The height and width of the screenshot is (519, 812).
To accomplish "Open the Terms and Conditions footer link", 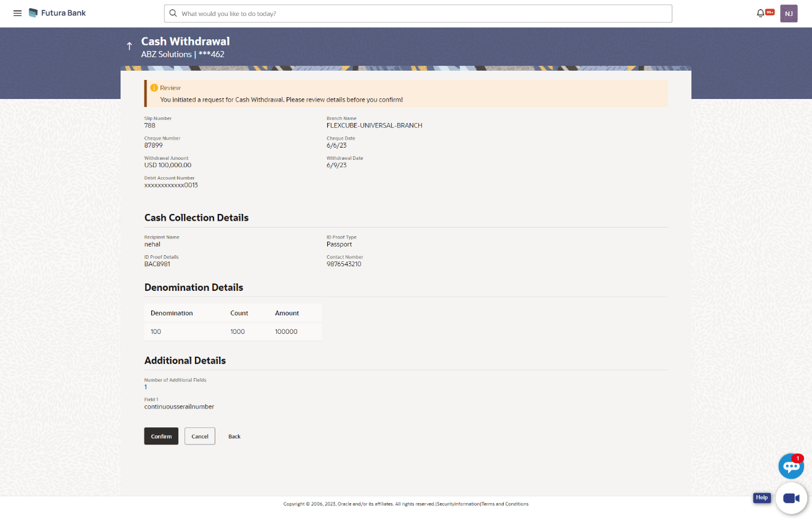I will 505,504.
